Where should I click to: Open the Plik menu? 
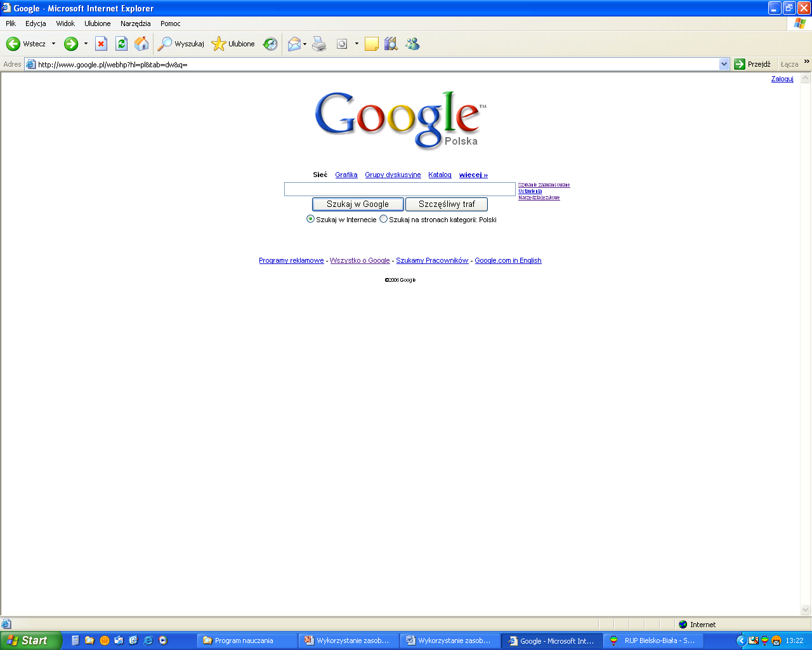[11, 23]
